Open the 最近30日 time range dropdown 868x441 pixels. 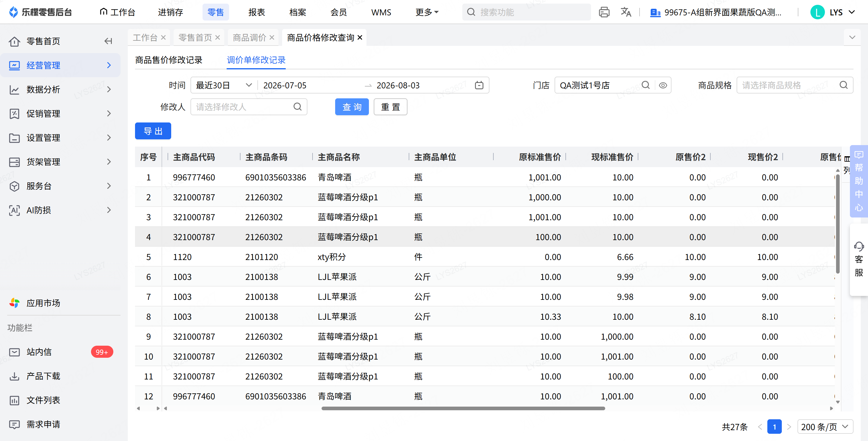[x=224, y=85]
